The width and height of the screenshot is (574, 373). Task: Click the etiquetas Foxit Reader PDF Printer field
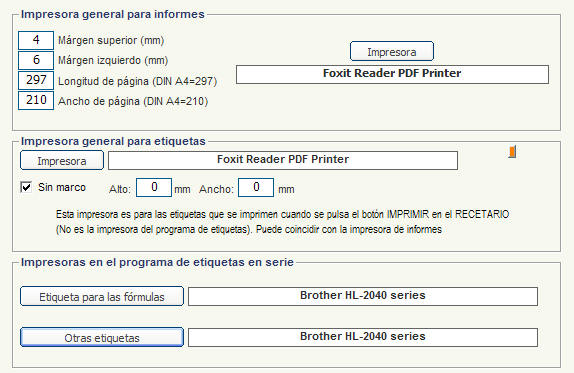click(x=283, y=160)
